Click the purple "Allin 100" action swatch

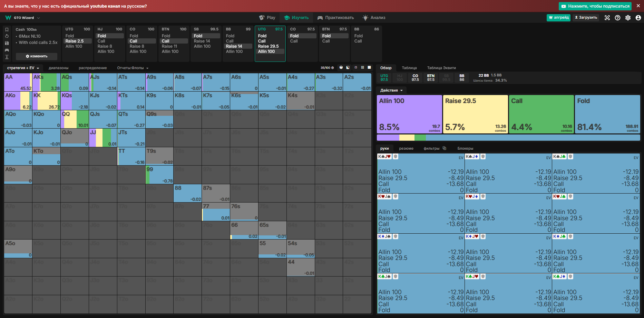point(409,114)
